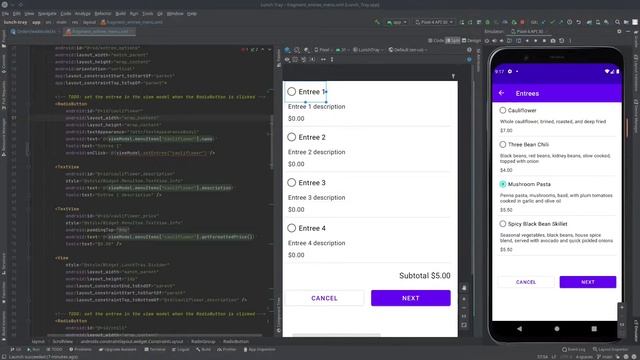640x360 pixels.
Task: Open the emulator panel settings gear
Action: (619, 31)
